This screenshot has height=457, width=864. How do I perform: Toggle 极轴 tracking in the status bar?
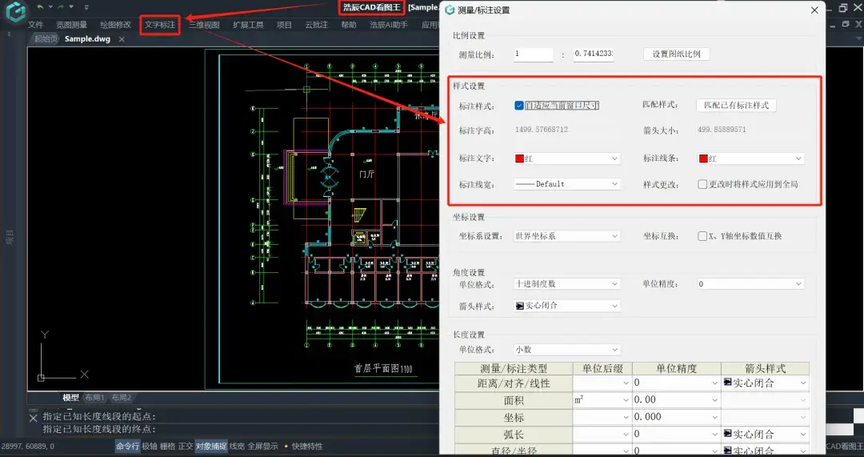[149, 446]
